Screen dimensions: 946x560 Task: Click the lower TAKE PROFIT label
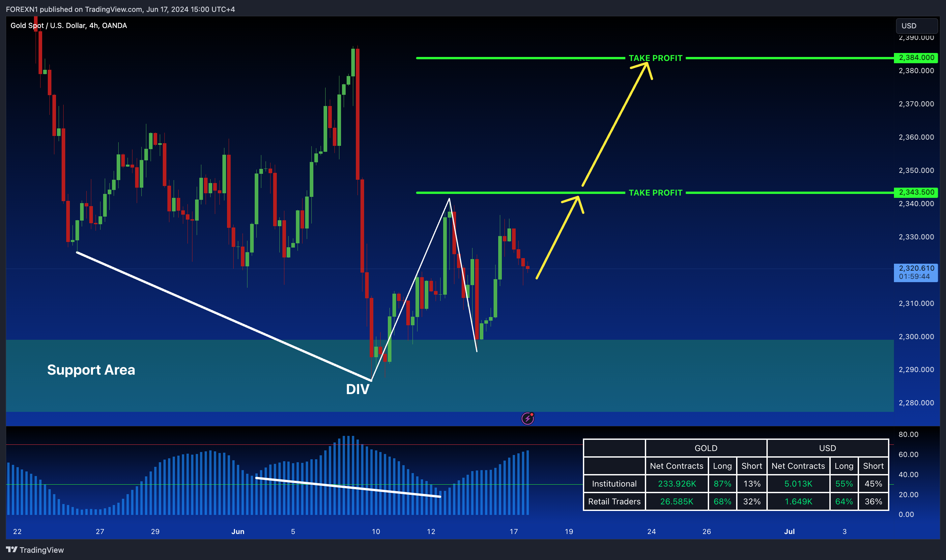pos(655,193)
